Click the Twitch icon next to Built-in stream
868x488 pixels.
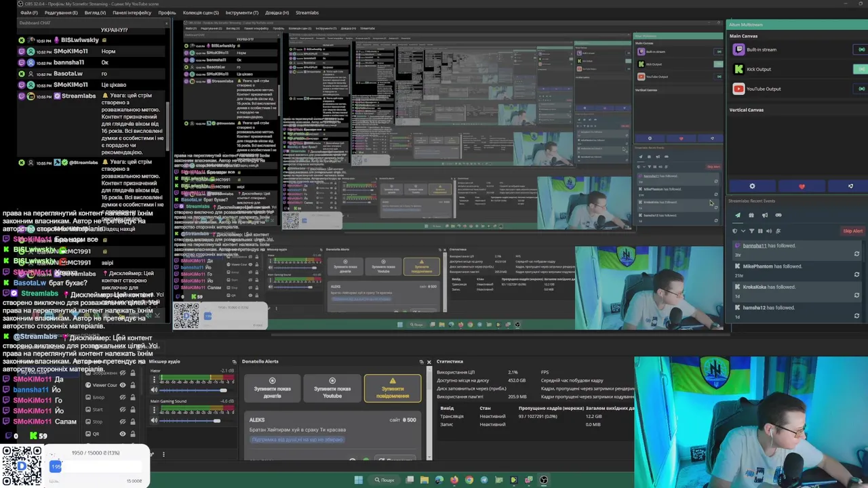coord(738,49)
